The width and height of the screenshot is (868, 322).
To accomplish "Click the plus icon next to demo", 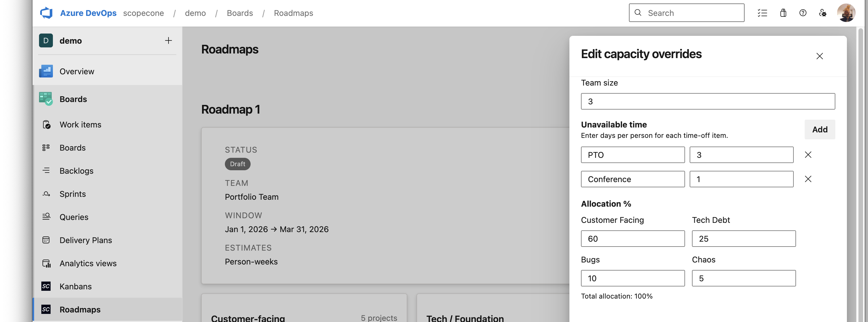I will point(168,40).
